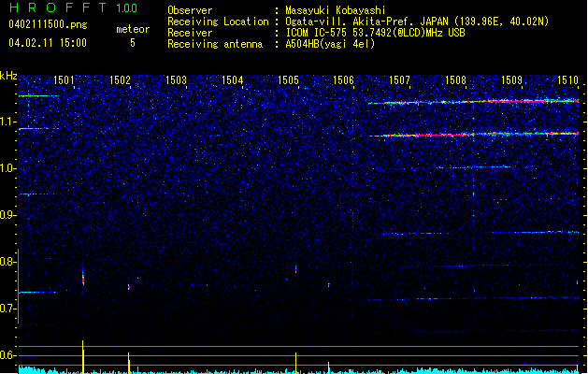Click the 1.0 frequency axis label
588x374 pixels.
tap(8, 168)
